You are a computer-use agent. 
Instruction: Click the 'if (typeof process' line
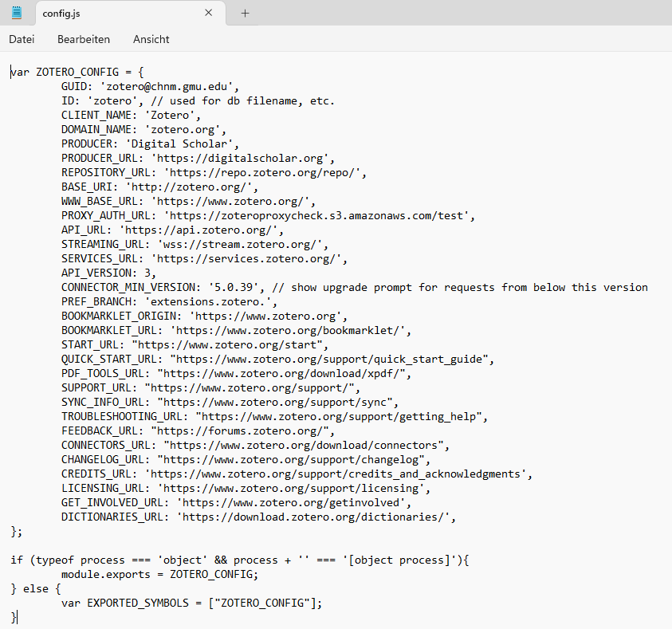point(240,560)
